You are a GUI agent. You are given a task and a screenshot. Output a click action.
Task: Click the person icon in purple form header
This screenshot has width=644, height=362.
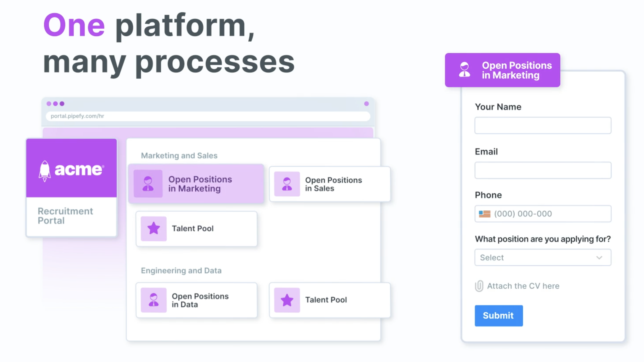point(464,70)
